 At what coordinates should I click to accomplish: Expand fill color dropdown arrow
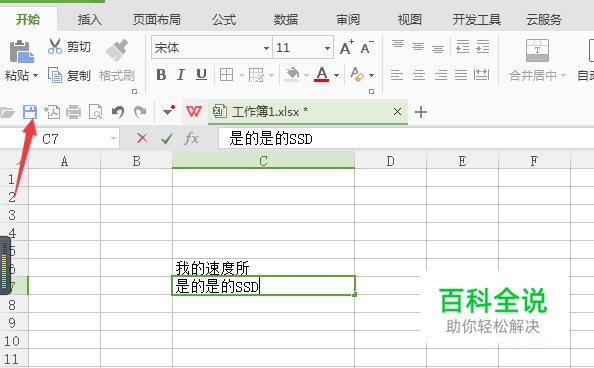coord(306,75)
